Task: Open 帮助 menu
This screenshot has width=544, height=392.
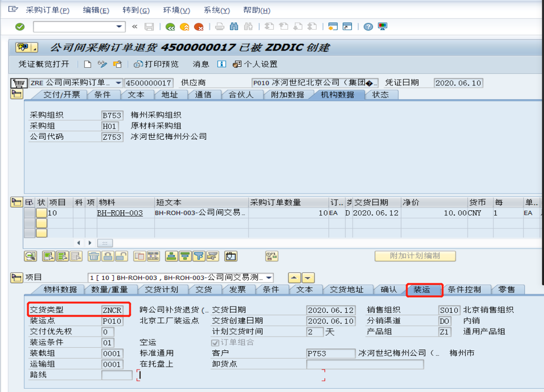Action: [257, 10]
